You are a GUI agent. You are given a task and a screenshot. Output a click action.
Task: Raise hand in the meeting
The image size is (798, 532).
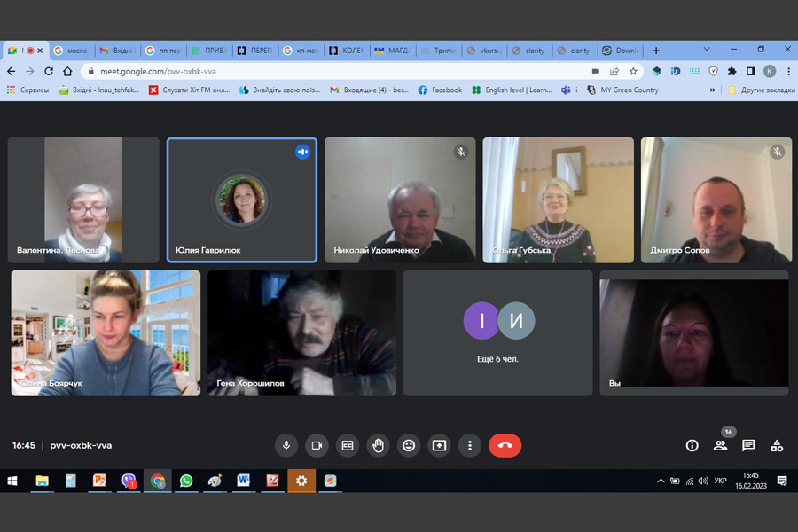click(x=378, y=445)
